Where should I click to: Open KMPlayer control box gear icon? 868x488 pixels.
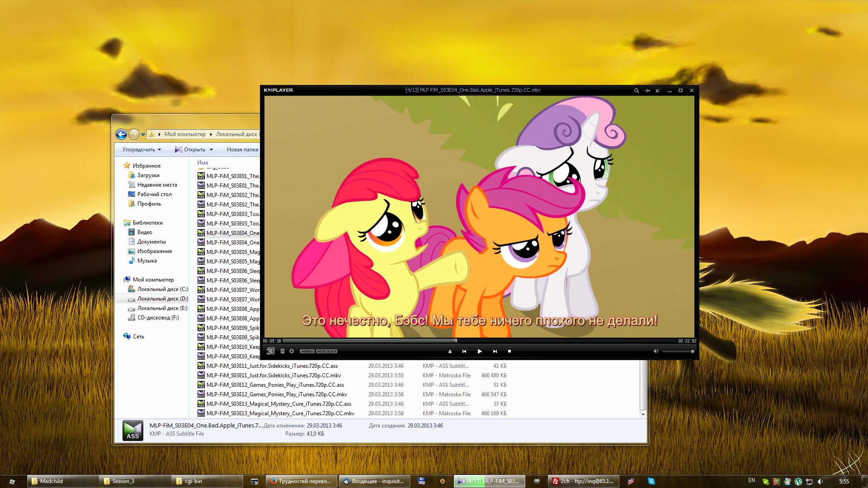point(292,351)
